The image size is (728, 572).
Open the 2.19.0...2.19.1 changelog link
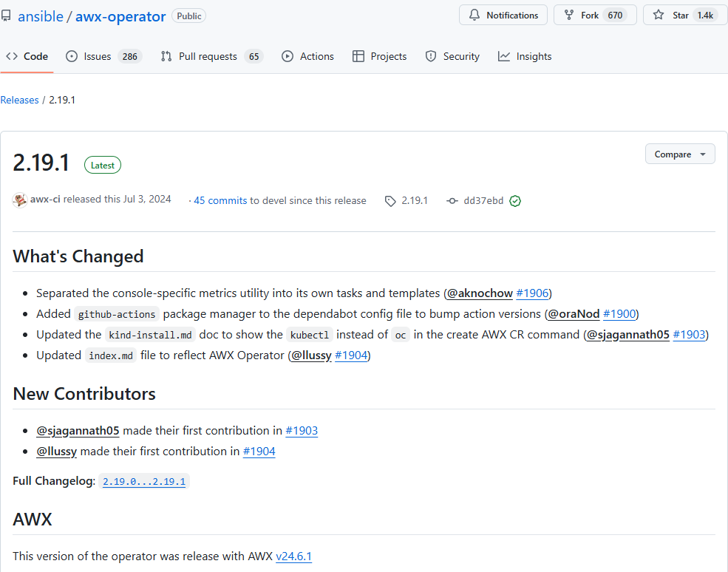[144, 481]
